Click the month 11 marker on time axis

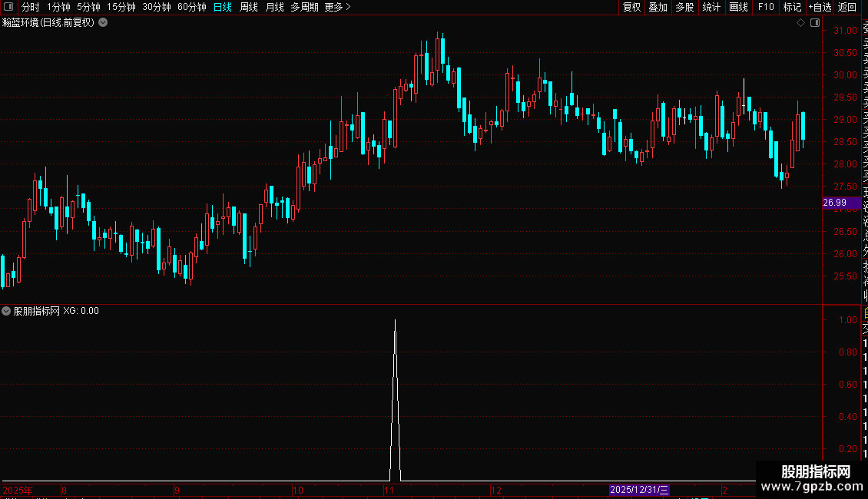tap(389, 490)
